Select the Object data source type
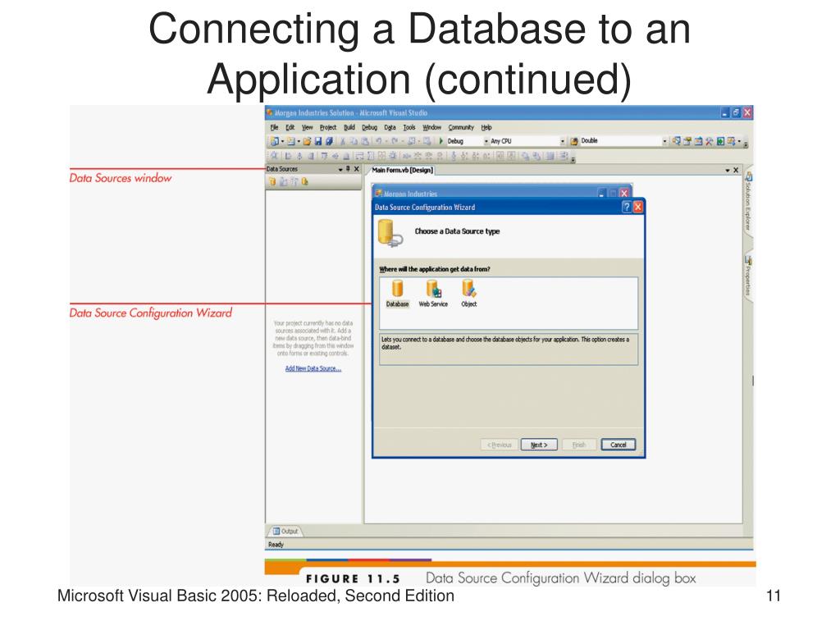 click(468, 294)
